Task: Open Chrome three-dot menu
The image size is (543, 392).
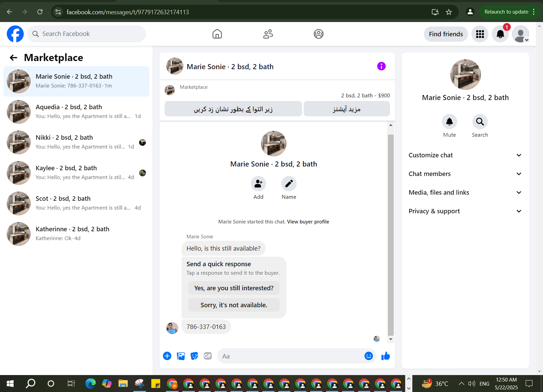Action: (x=534, y=12)
